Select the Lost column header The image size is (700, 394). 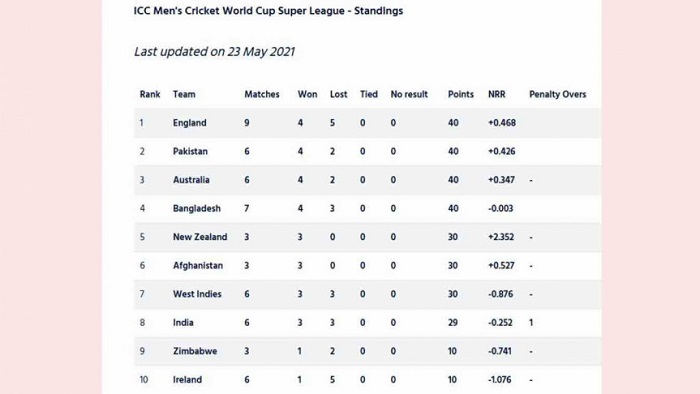tap(338, 94)
